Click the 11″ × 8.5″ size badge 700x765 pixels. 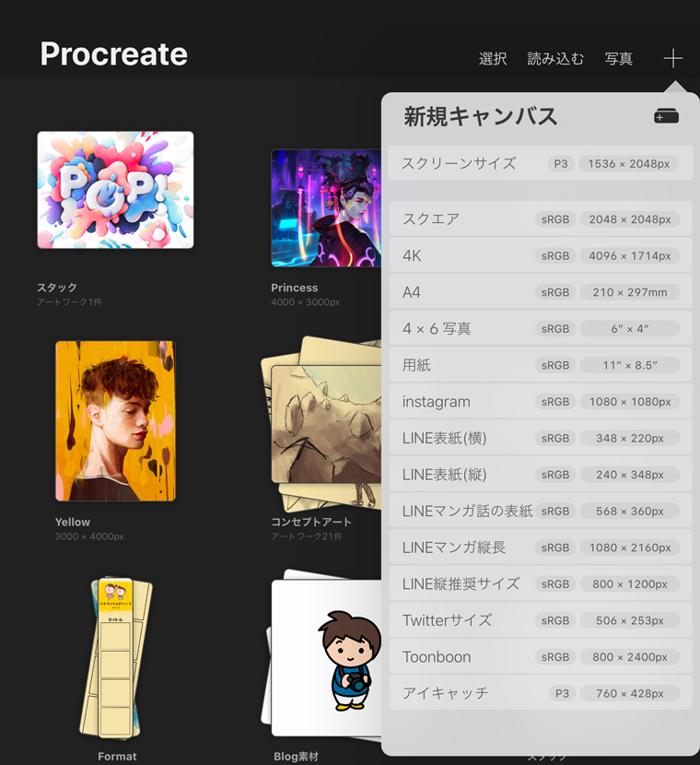[630, 365]
